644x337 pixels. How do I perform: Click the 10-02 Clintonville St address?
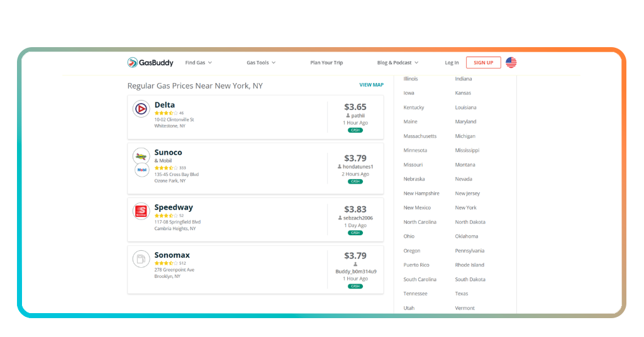(174, 120)
